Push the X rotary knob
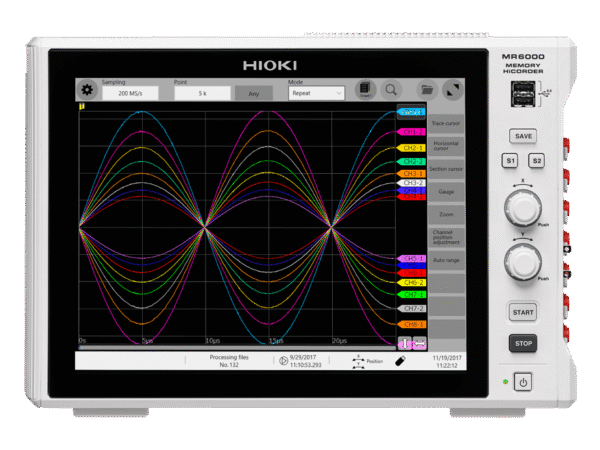 523,207
